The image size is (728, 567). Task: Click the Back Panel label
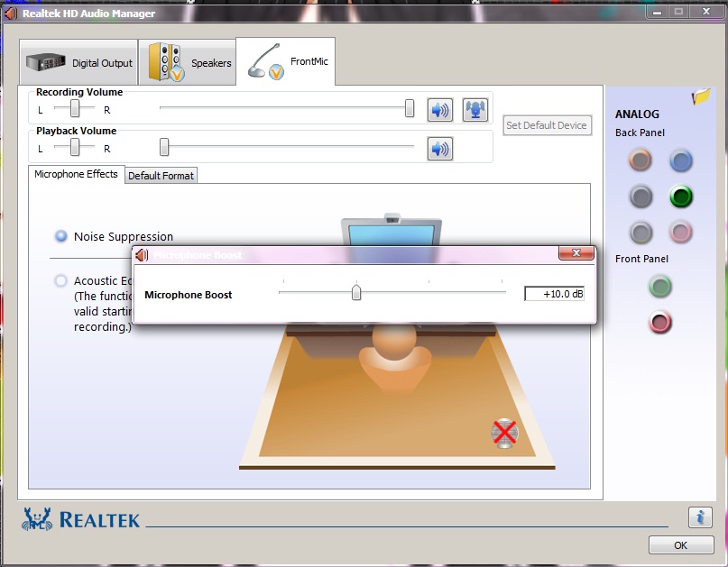pos(640,133)
